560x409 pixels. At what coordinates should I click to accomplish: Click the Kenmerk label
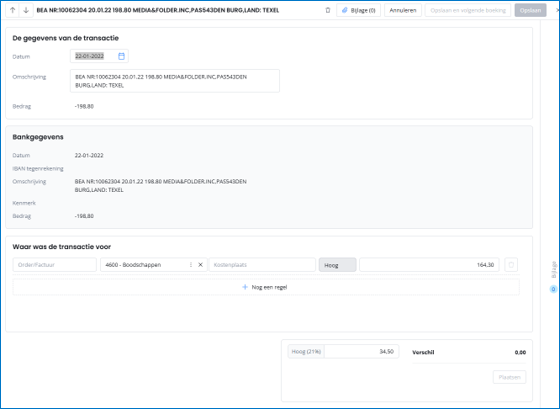click(24, 203)
